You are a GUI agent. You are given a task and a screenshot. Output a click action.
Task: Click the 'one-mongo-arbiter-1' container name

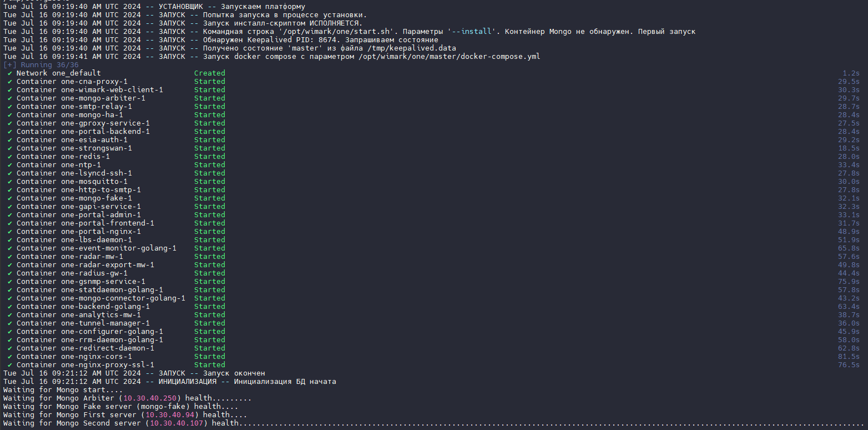(x=103, y=98)
